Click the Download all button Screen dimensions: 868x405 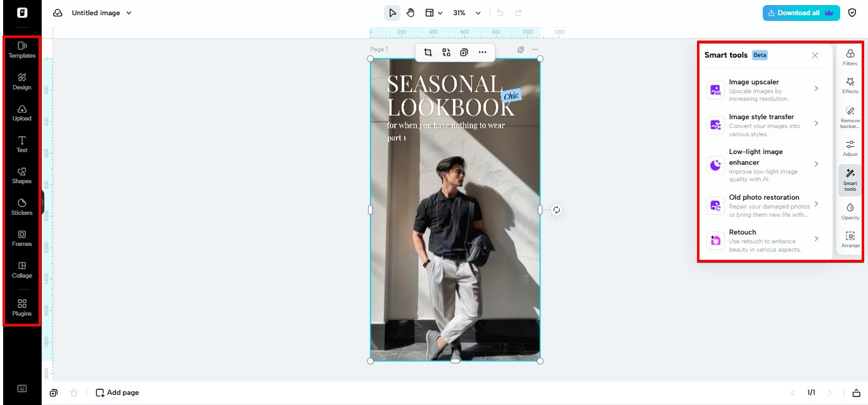[x=801, y=12]
